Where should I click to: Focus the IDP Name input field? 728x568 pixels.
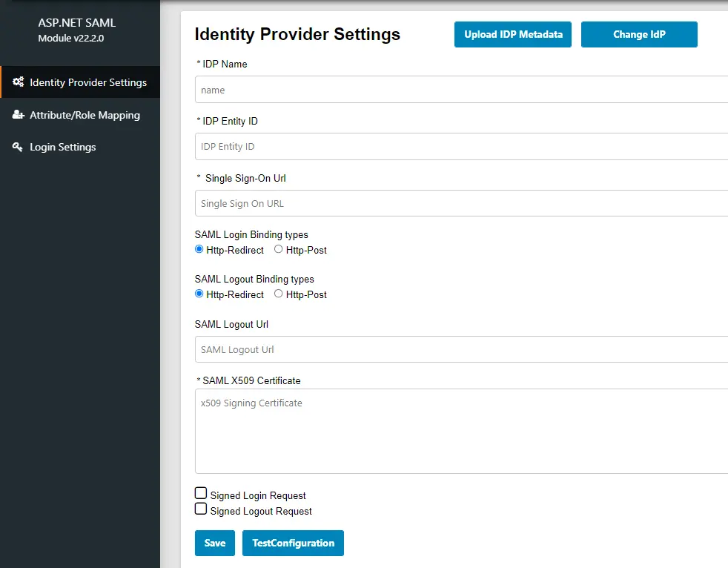pyautogui.click(x=462, y=90)
